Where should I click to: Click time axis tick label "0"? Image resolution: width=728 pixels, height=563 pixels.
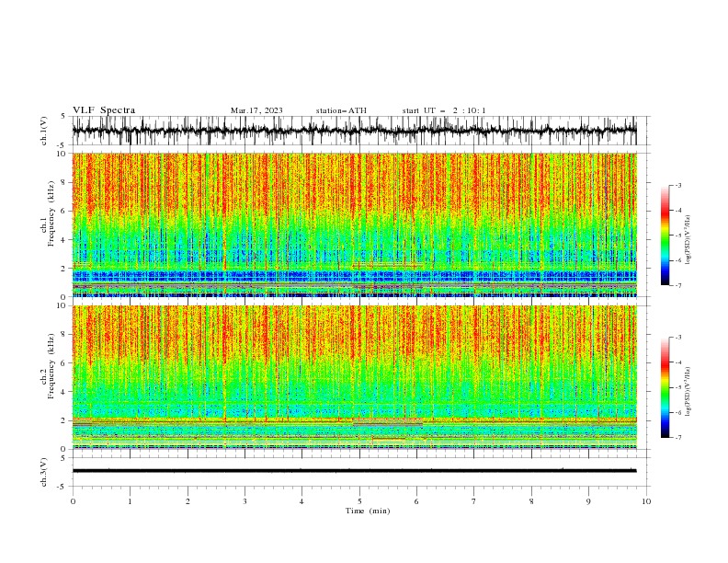pos(73,501)
